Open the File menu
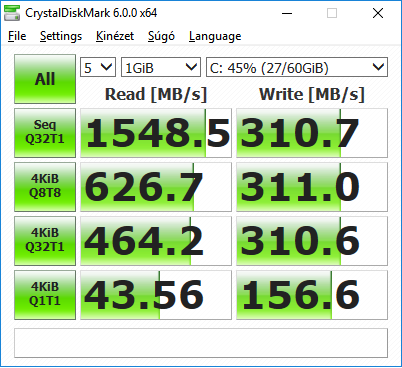 (17, 36)
